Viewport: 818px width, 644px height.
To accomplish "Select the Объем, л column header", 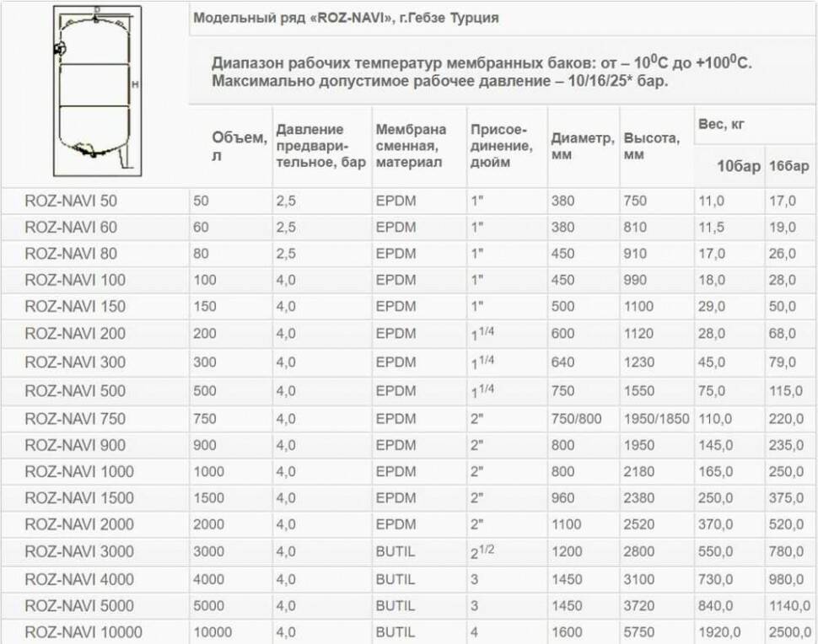I will click(239, 147).
